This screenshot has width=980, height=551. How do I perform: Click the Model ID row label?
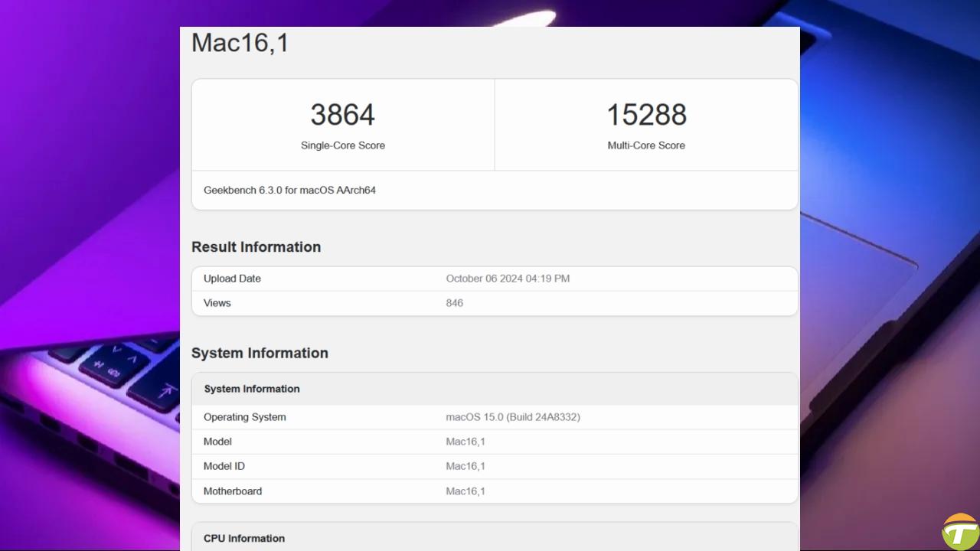click(x=224, y=466)
